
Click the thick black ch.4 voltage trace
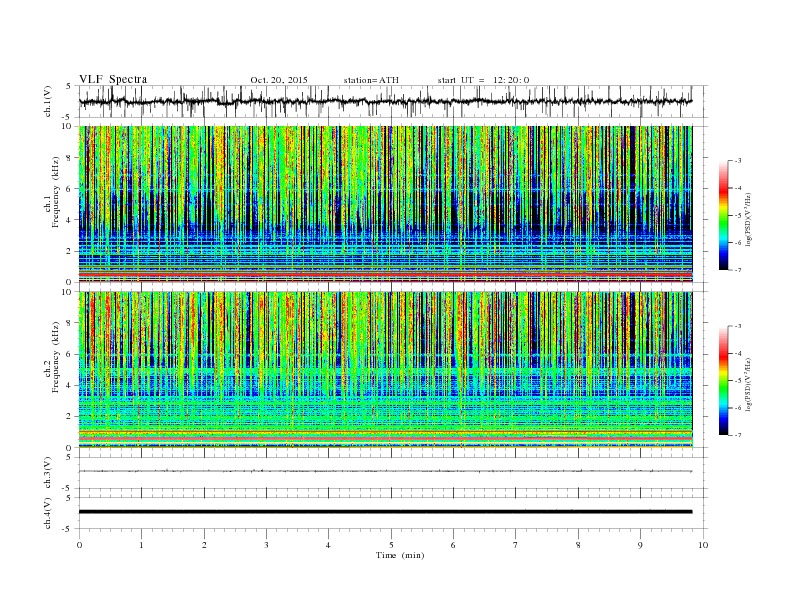pyautogui.click(x=385, y=512)
